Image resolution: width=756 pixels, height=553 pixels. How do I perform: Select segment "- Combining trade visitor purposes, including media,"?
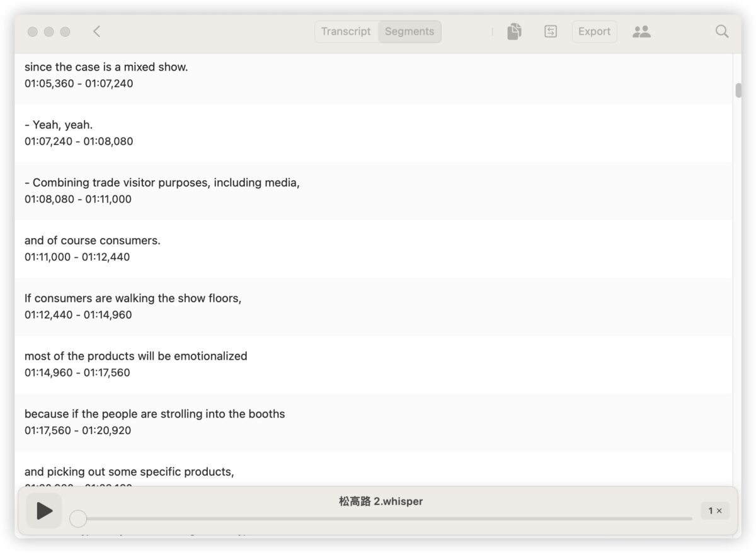[374, 191]
